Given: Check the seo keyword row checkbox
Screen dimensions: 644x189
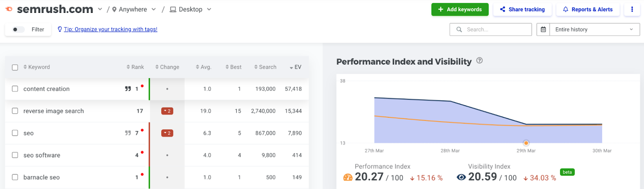Looking at the screenshot, I should [x=15, y=133].
